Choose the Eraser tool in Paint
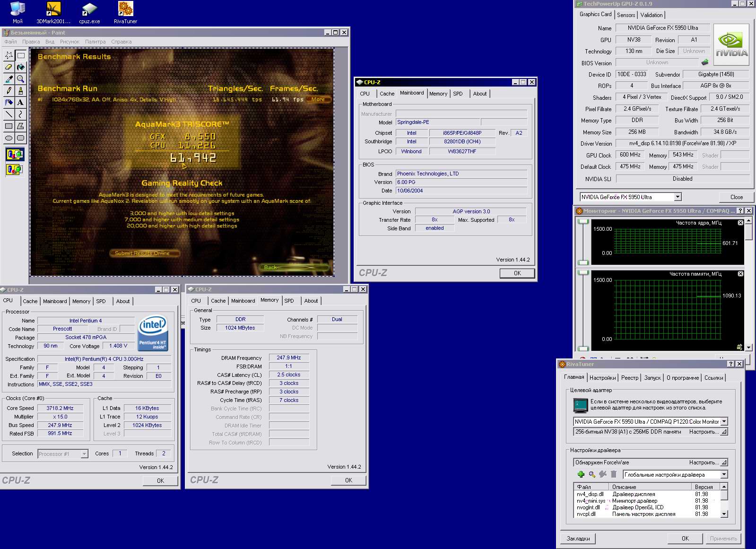 (9, 67)
